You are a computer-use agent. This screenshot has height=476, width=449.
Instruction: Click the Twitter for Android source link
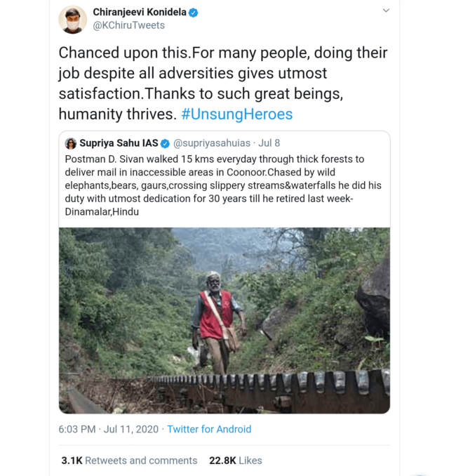pos(209,429)
